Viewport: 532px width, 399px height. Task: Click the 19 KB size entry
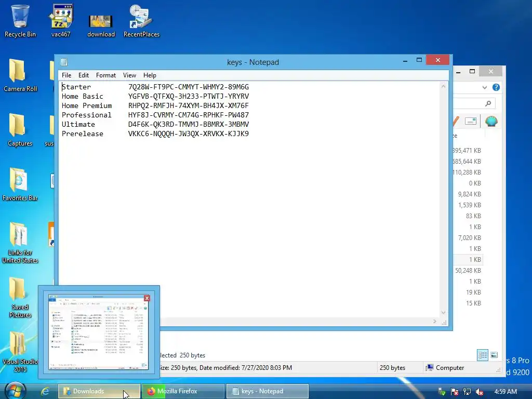tap(473, 292)
